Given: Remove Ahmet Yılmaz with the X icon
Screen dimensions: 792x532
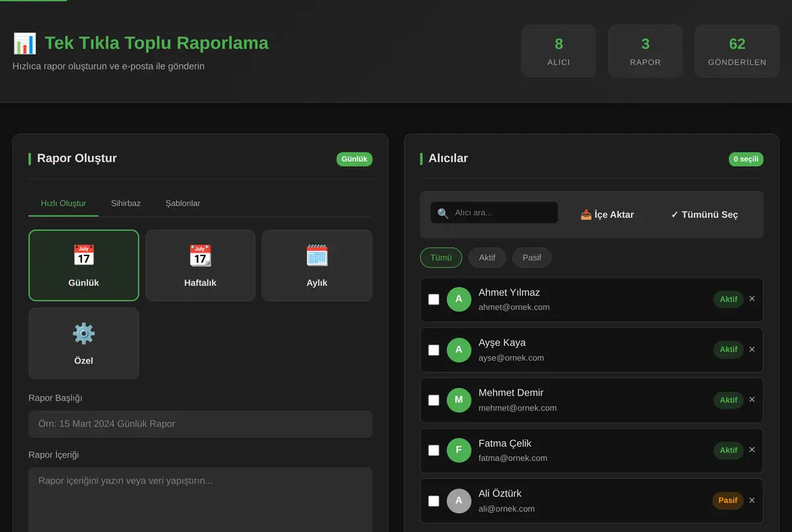Looking at the screenshot, I should pos(752,299).
